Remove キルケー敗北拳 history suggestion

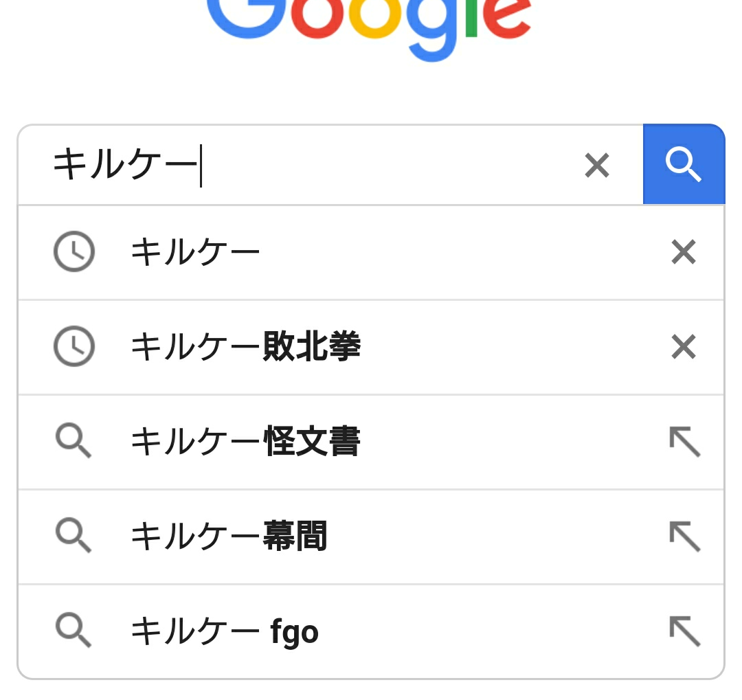tap(684, 347)
